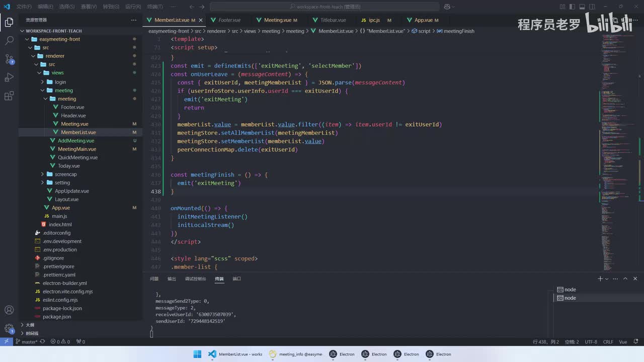Click the meetingFinish breadcrumb symbol

point(455,31)
